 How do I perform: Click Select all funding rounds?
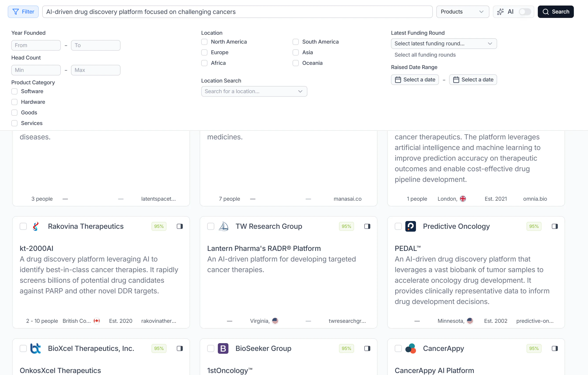pos(425,55)
